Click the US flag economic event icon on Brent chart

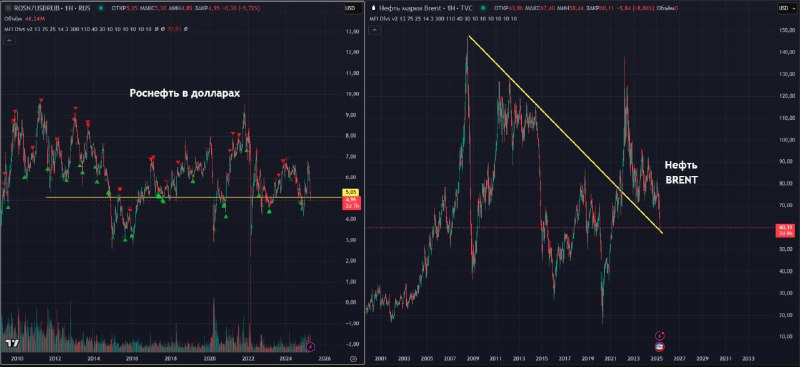click(659, 347)
